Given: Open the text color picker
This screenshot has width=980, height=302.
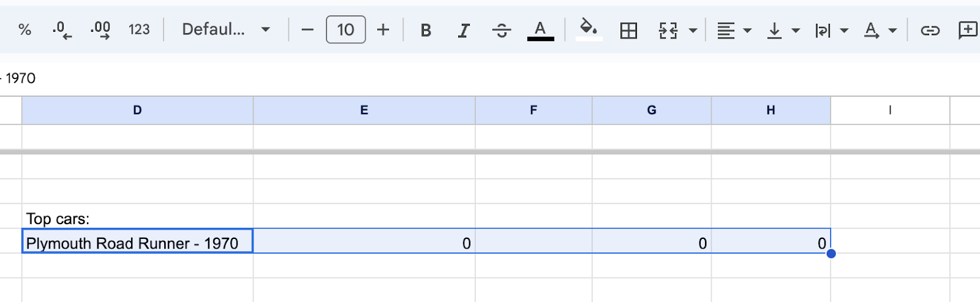Looking at the screenshot, I should pos(540,30).
